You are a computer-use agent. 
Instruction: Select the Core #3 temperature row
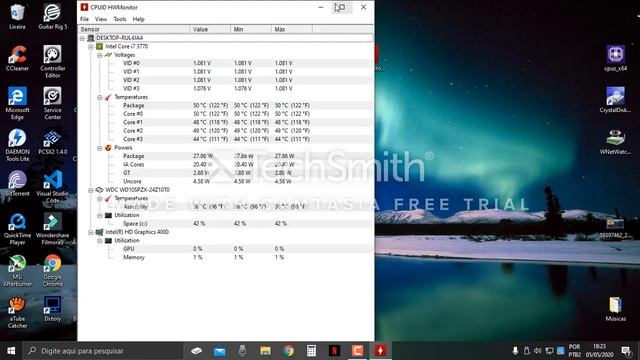pyautogui.click(x=226, y=139)
